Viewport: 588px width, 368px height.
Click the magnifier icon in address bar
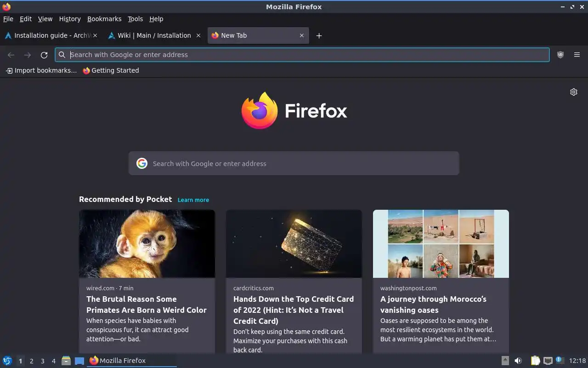pos(62,55)
